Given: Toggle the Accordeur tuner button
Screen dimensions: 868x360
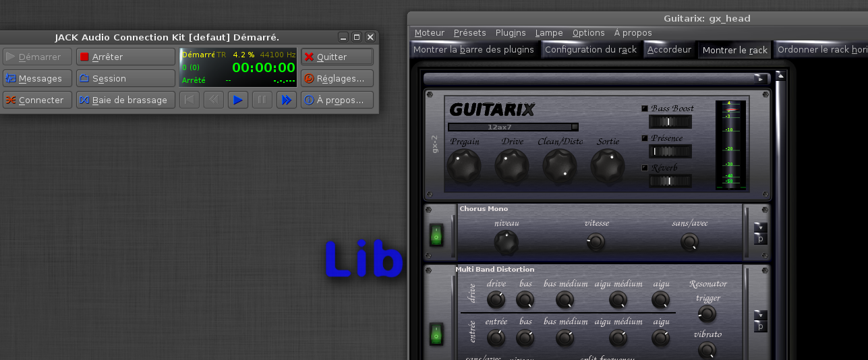Looking at the screenshot, I should pos(669,49).
